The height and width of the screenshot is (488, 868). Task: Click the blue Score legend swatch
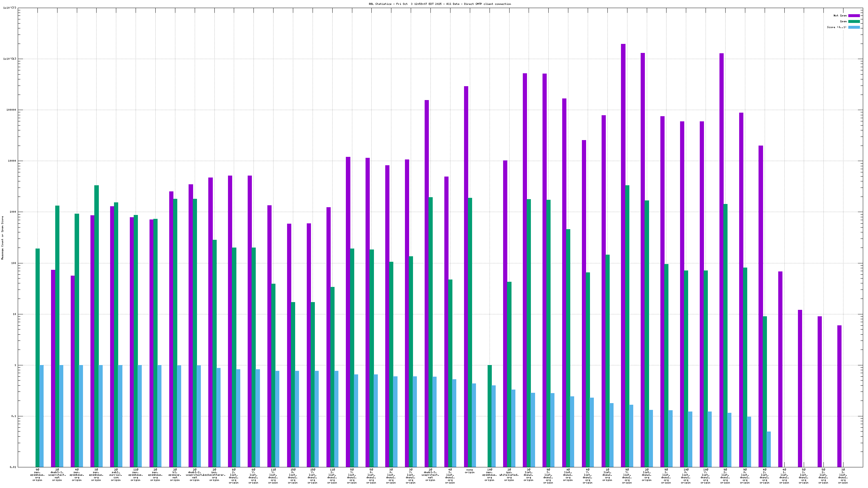(x=854, y=27)
